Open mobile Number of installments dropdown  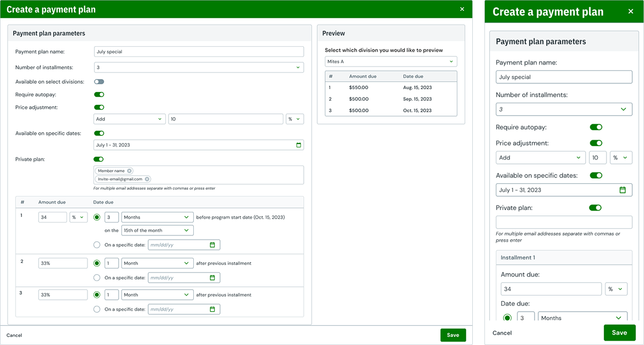click(x=564, y=109)
